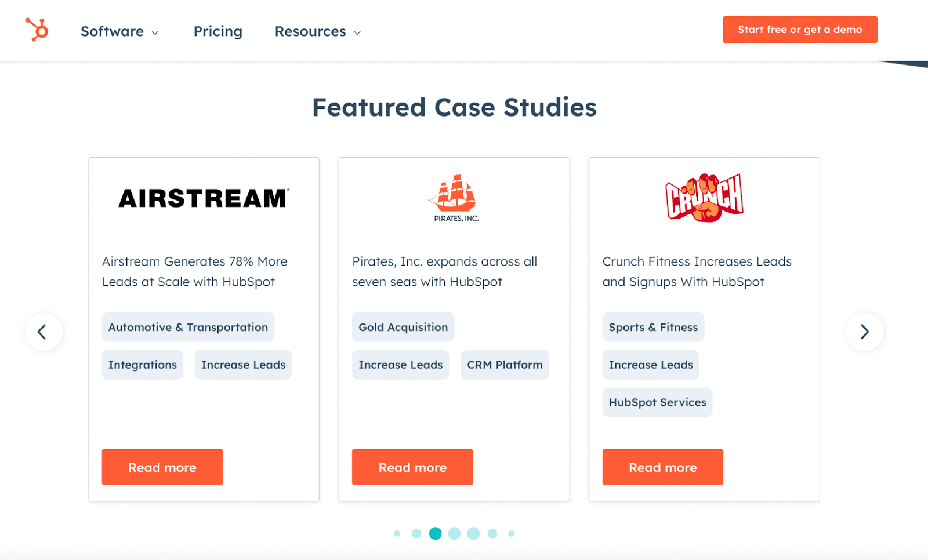Open the Pricing page
This screenshot has height=560, width=928.
point(218,31)
